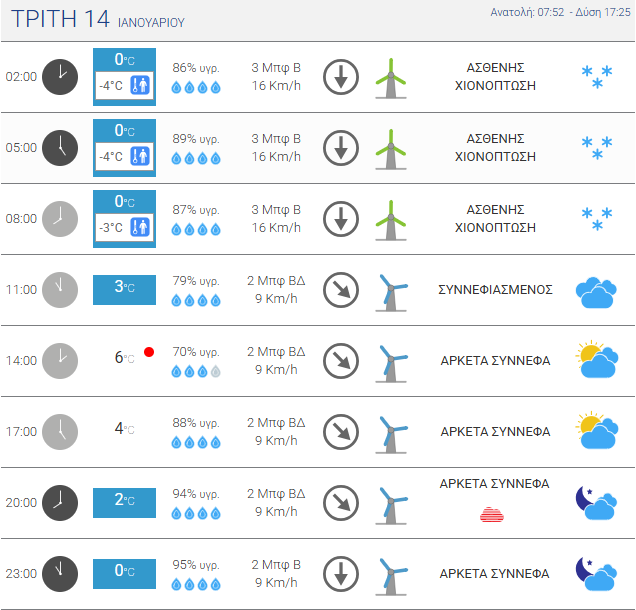
Task: Click the sun and cloud icon at 17:00
Action: (x=597, y=430)
